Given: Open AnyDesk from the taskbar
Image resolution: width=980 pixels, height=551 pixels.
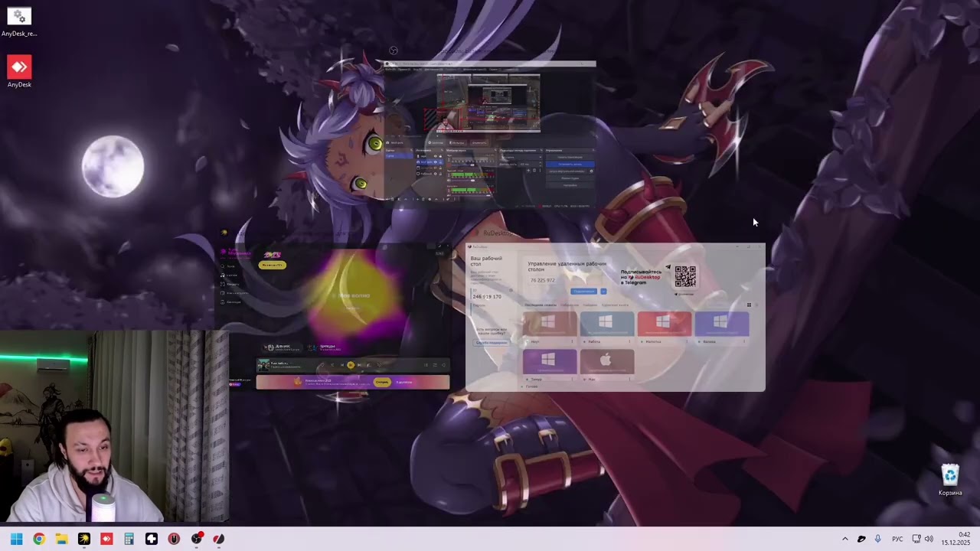Looking at the screenshot, I should click(106, 539).
